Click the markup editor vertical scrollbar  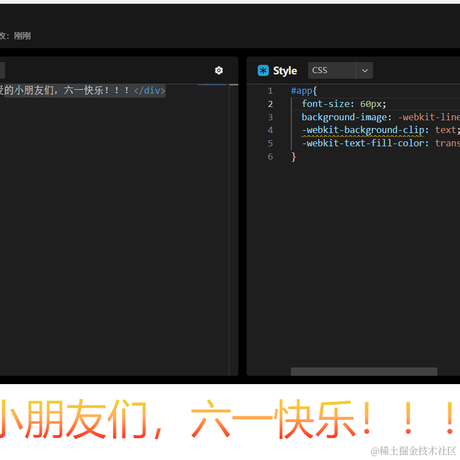pos(233,230)
